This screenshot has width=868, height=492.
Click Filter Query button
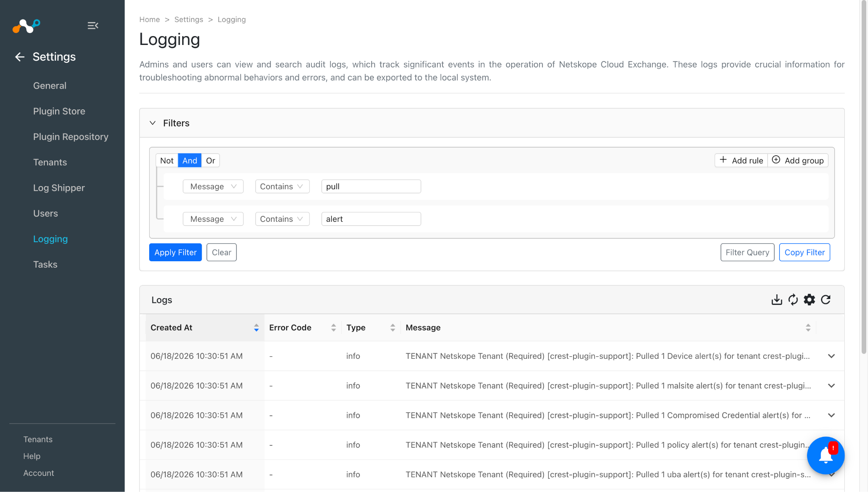pyautogui.click(x=748, y=252)
